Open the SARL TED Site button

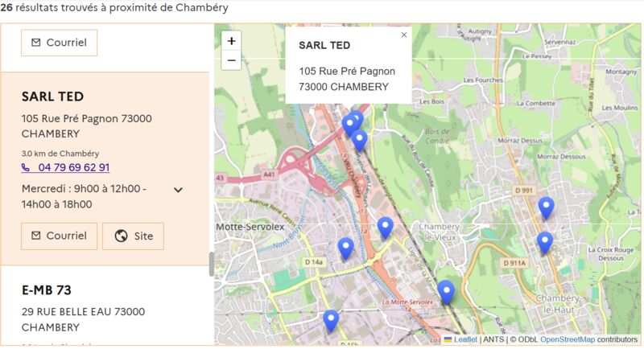(133, 236)
